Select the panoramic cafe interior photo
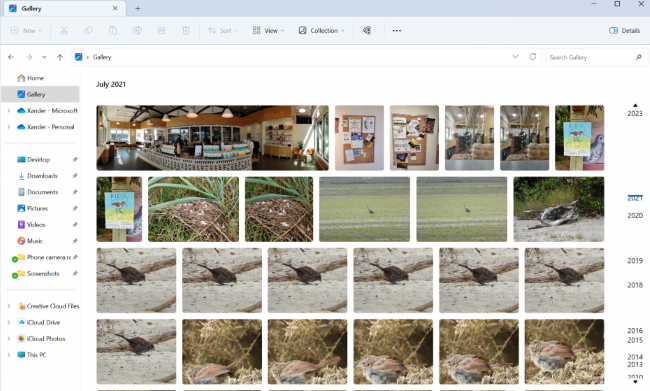Image resolution: width=650 pixels, height=391 pixels. coord(213,138)
